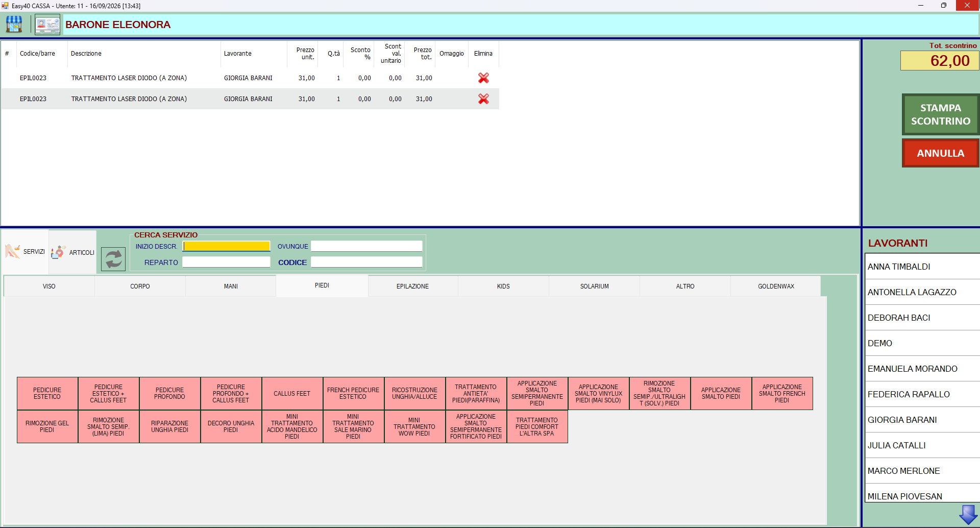
Task: Open the customer card icon
Action: [47, 24]
